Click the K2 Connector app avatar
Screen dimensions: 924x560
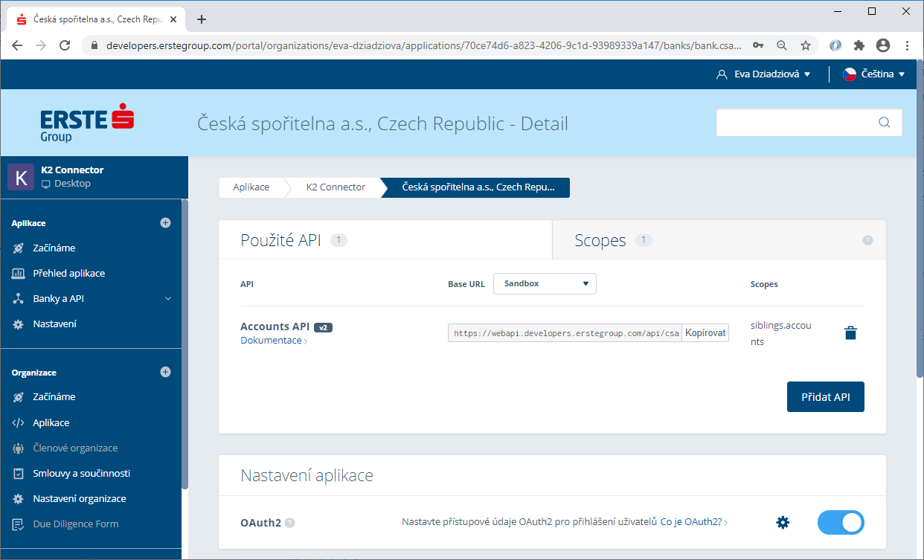(21, 177)
